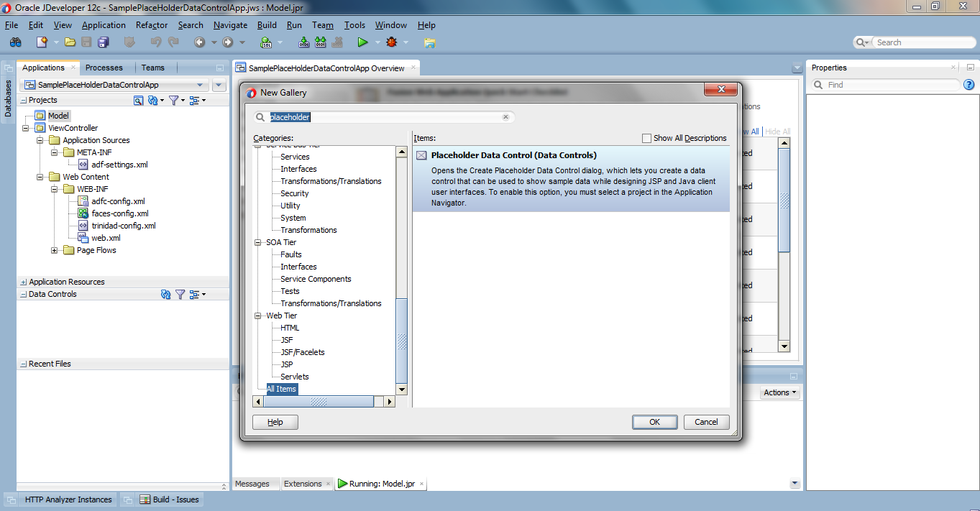Open the Tools menu
Image resolution: width=980 pixels, height=511 pixels.
[354, 24]
